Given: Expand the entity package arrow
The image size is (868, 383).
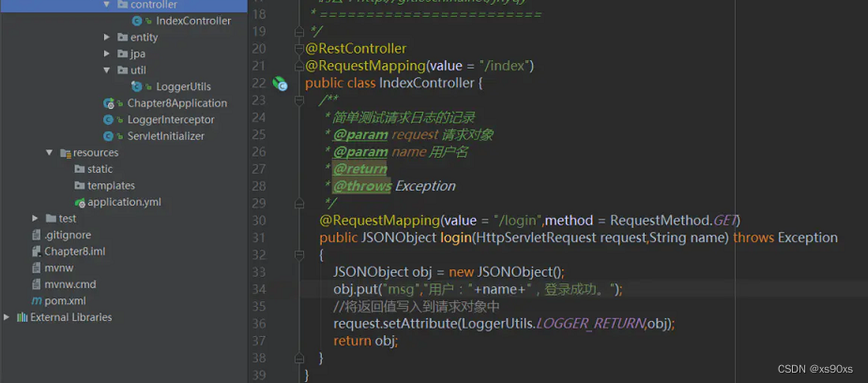Looking at the screenshot, I should [x=107, y=38].
